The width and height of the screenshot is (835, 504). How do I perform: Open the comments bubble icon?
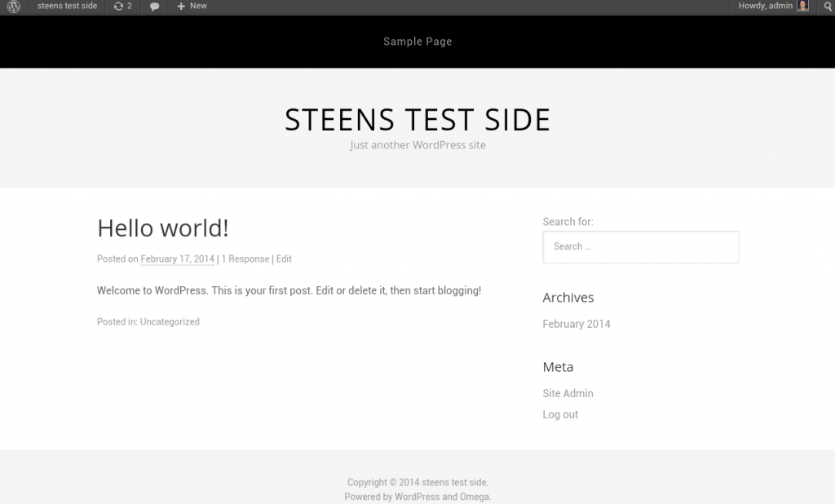click(154, 7)
